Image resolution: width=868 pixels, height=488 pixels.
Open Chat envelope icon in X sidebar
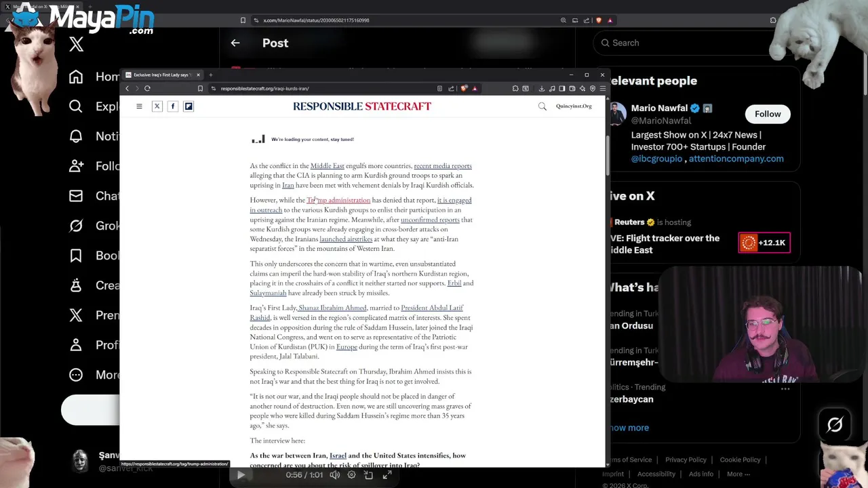click(x=76, y=196)
